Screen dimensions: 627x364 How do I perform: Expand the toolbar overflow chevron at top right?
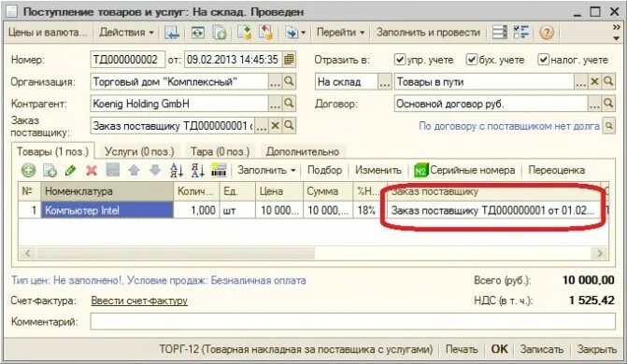pyautogui.click(x=616, y=28)
